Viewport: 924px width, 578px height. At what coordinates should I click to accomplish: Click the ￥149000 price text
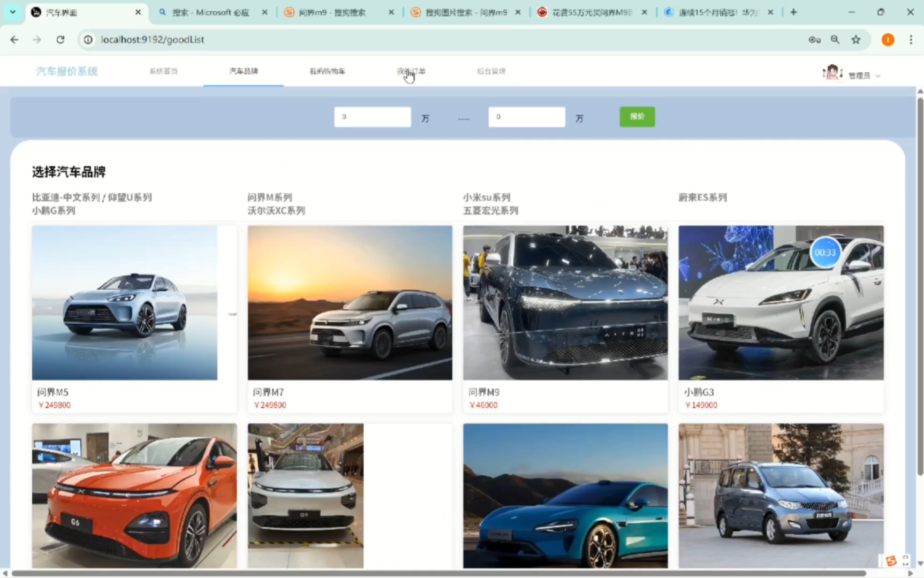[701, 405]
